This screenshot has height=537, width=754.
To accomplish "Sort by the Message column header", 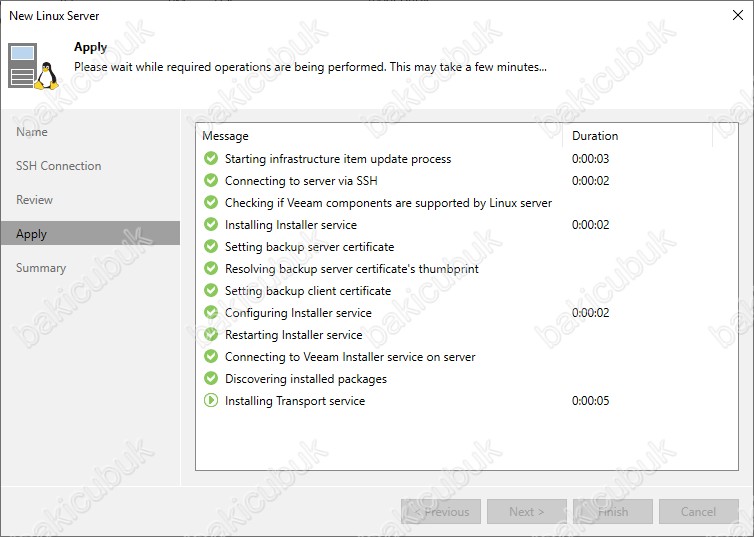I will click(379, 136).
